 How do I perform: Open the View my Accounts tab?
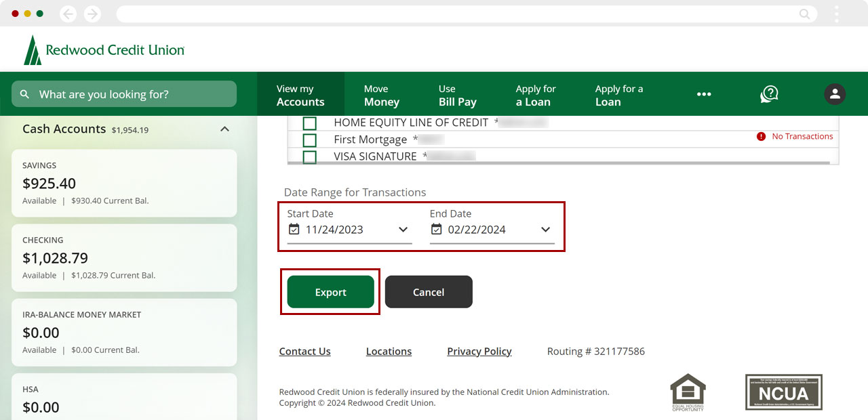(x=300, y=95)
